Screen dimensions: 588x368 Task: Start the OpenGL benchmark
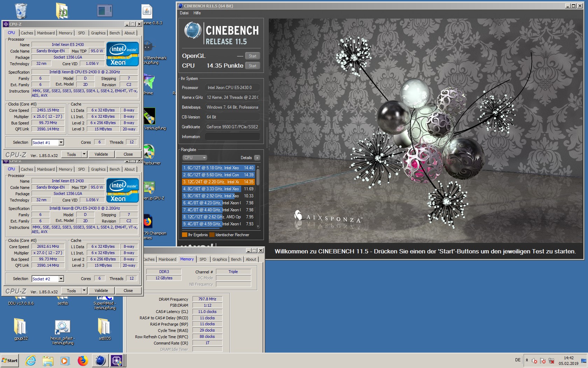253,56
